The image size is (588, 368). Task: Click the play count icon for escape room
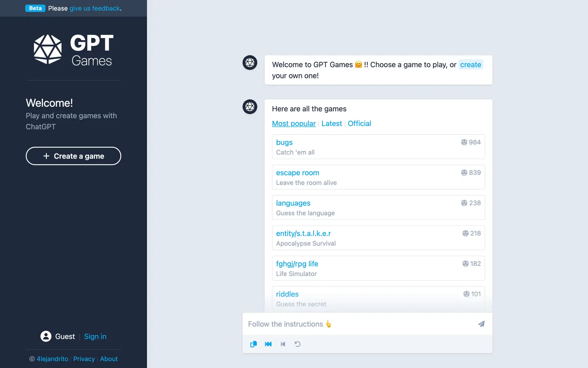click(x=464, y=173)
